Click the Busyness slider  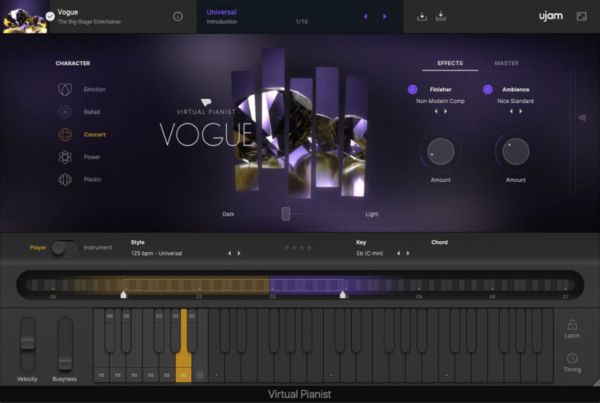(65, 344)
